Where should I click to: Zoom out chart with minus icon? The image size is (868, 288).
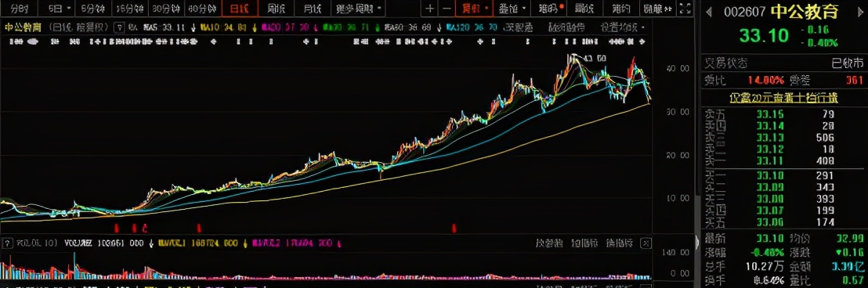pos(447,9)
